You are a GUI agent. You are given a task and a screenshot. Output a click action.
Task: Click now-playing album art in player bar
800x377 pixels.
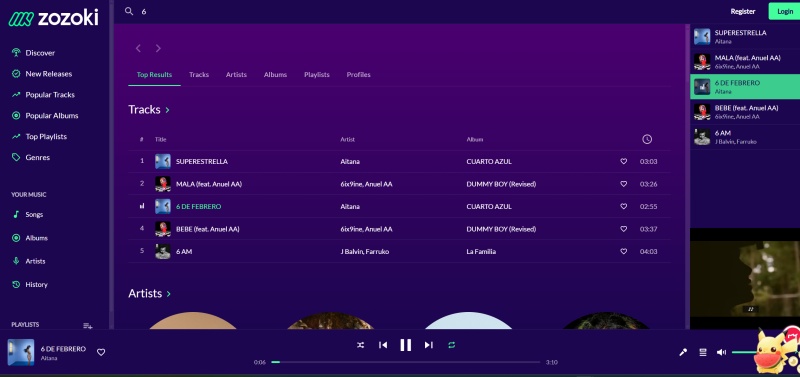(21, 352)
